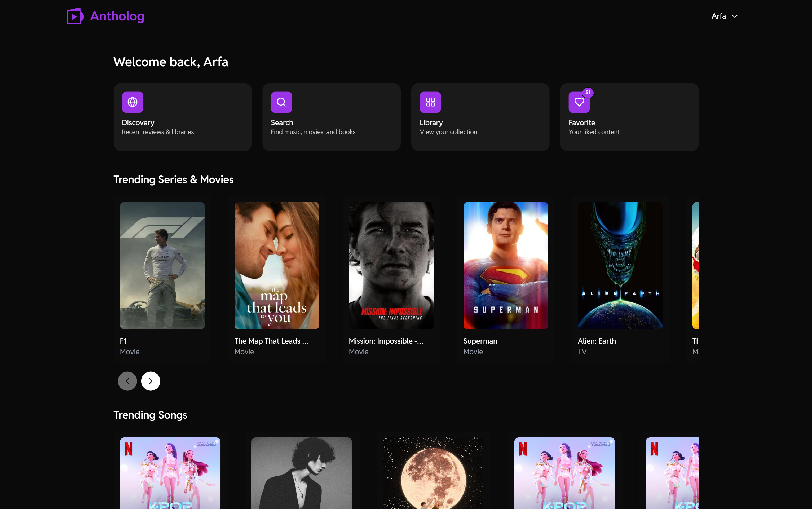Open the first K-Pop song cover
Image resolution: width=812 pixels, height=509 pixels.
point(170,473)
